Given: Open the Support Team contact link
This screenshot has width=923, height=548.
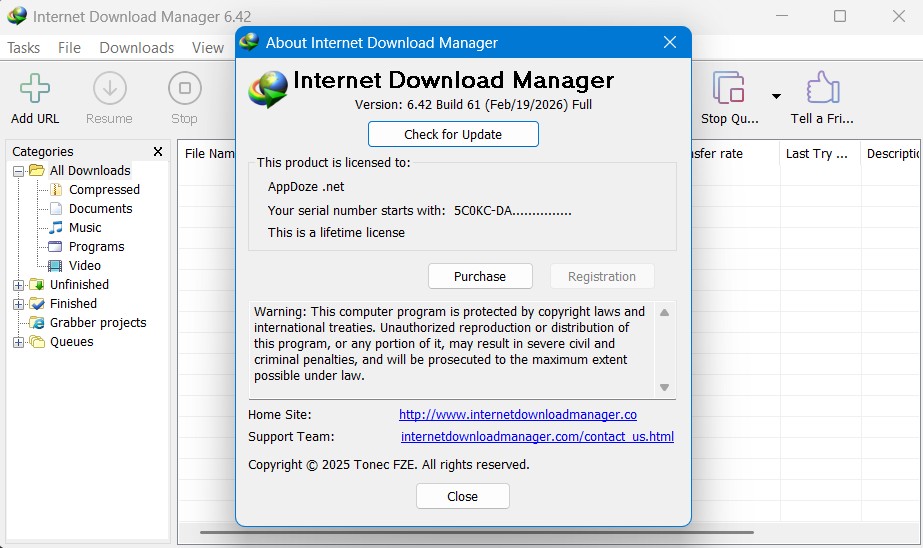Looking at the screenshot, I should click(537, 437).
